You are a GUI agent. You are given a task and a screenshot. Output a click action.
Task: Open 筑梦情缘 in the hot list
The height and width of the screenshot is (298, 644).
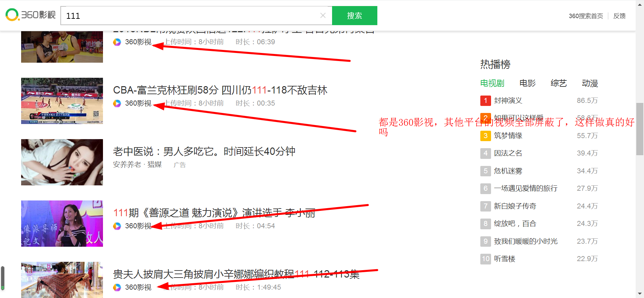[x=508, y=136]
